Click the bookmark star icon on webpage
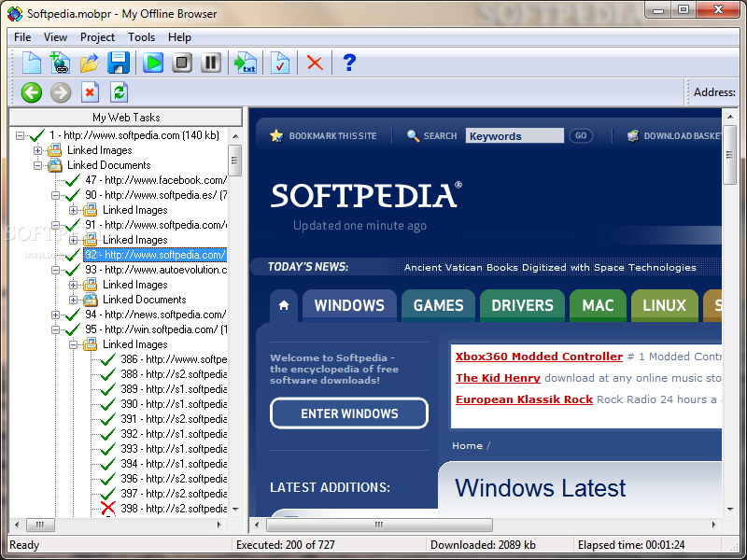 276,135
